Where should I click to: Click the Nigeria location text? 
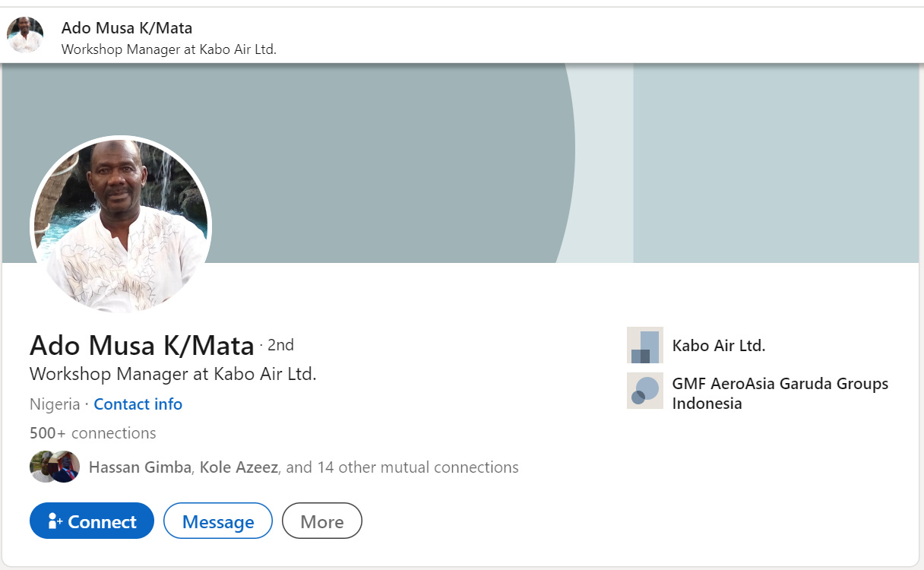55,404
